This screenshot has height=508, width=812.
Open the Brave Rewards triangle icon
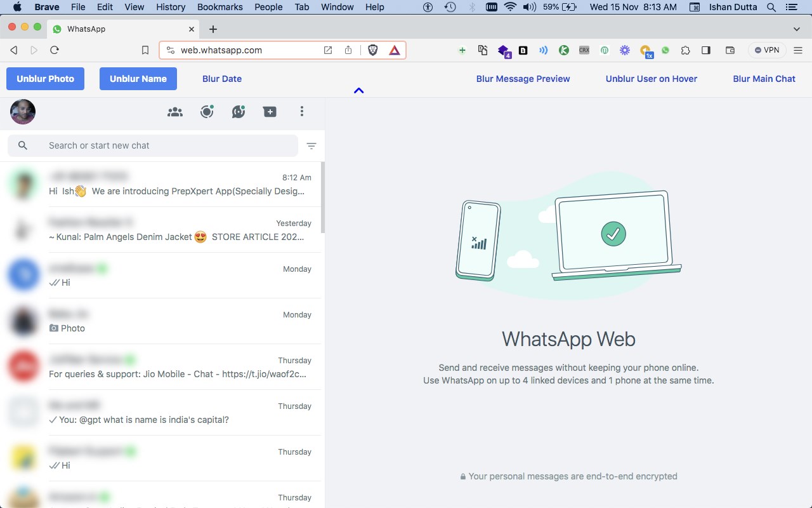point(395,50)
